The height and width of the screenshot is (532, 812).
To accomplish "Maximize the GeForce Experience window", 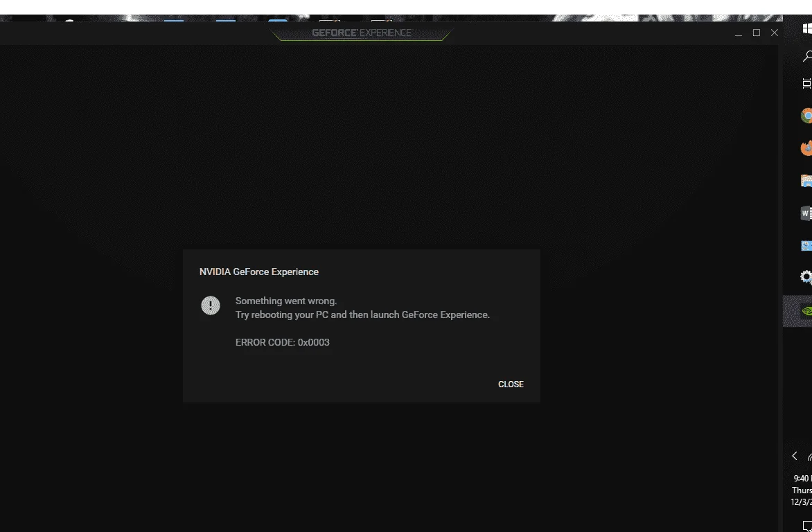I will pos(757,33).
